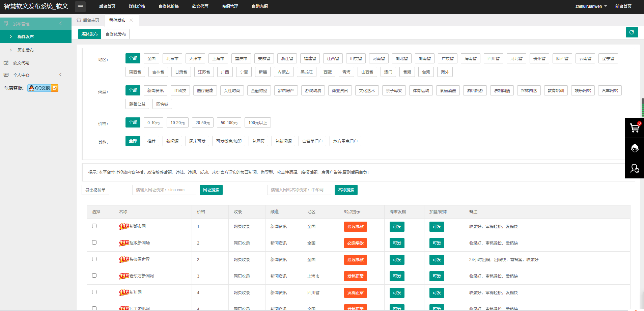This screenshot has width=644, height=311.
Task: Filter type by IT科技
Action: pyautogui.click(x=180, y=90)
